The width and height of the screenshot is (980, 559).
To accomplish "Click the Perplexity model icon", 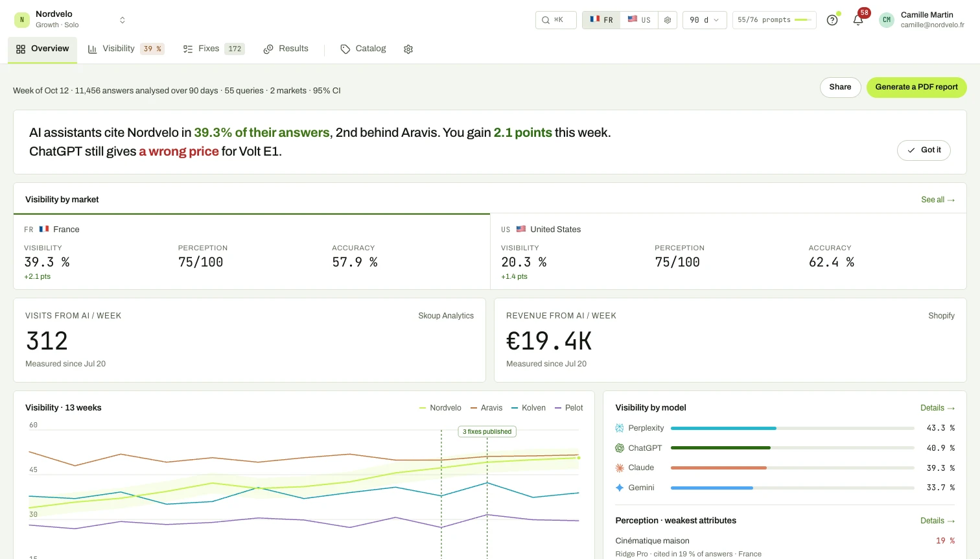I will coord(620,428).
